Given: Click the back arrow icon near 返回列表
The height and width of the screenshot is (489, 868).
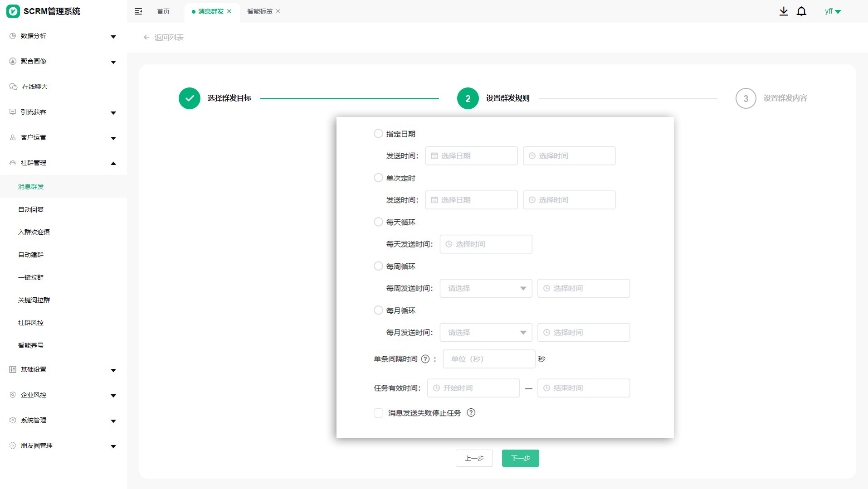Looking at the screenshot, I should coord(146,37).
